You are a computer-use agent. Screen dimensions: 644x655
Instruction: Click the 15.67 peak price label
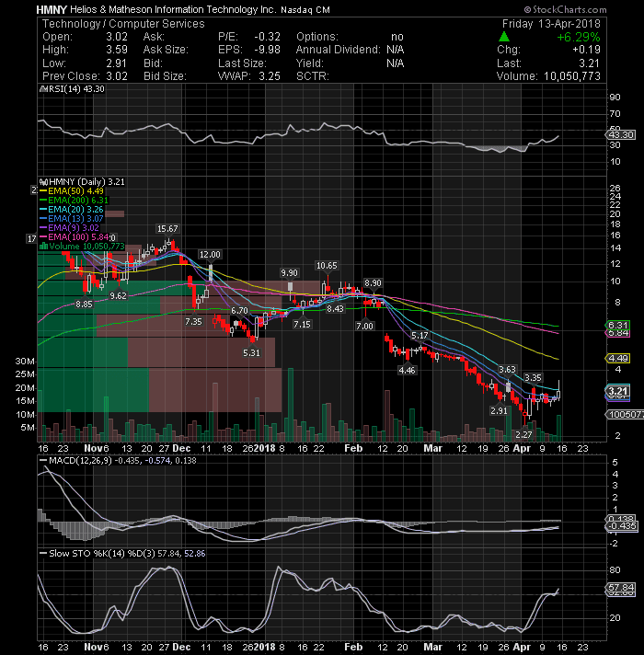click(167, 228)
